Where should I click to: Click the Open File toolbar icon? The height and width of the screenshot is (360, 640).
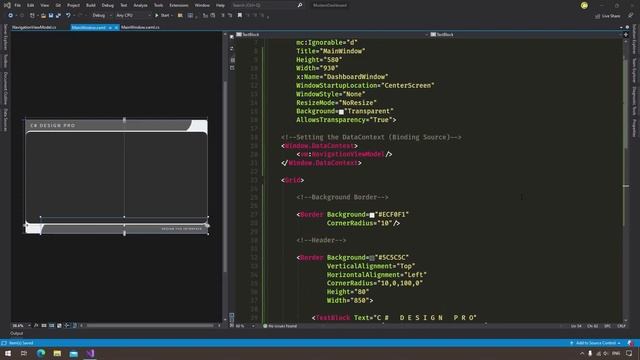click(43, 16)
